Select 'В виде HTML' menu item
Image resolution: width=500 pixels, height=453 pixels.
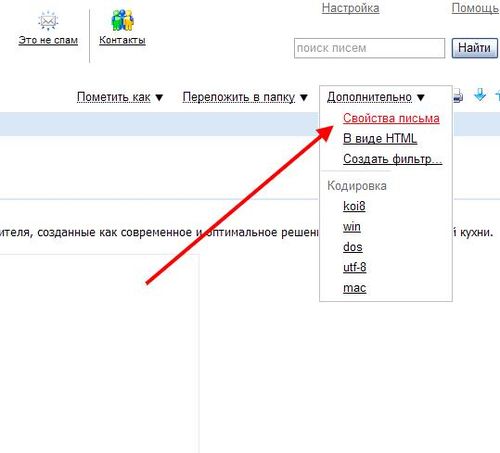click(380, 138)
